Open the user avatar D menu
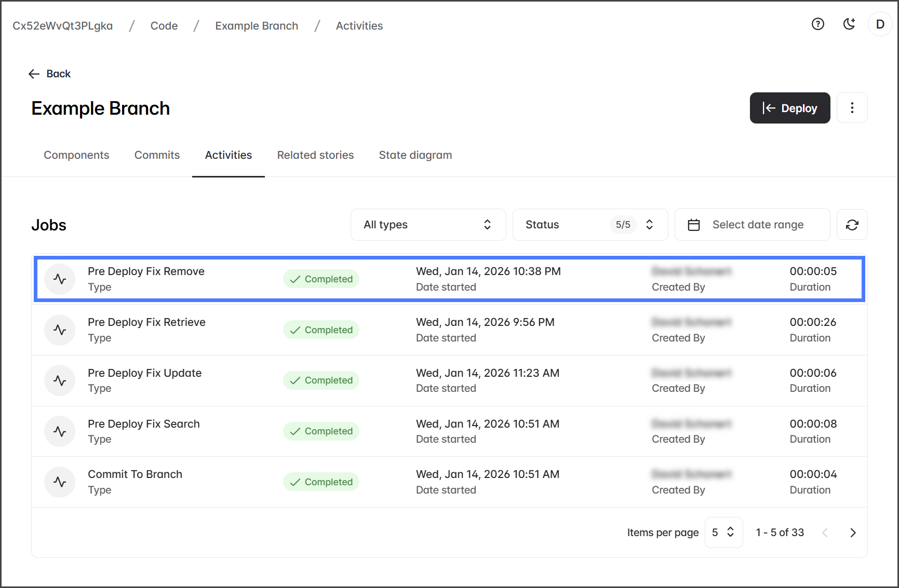899x588 pixels. click(880, 24)
